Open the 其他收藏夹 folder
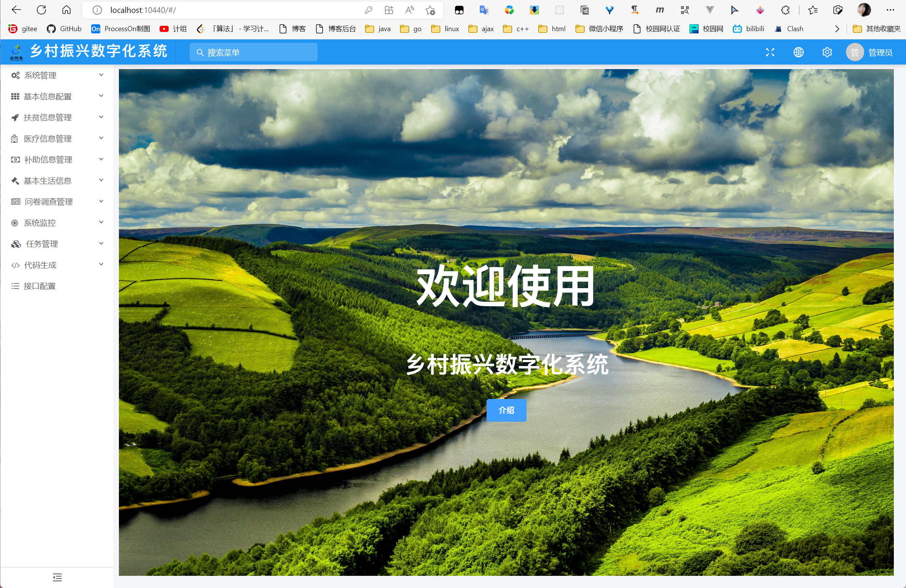 (x=877, y=29)
